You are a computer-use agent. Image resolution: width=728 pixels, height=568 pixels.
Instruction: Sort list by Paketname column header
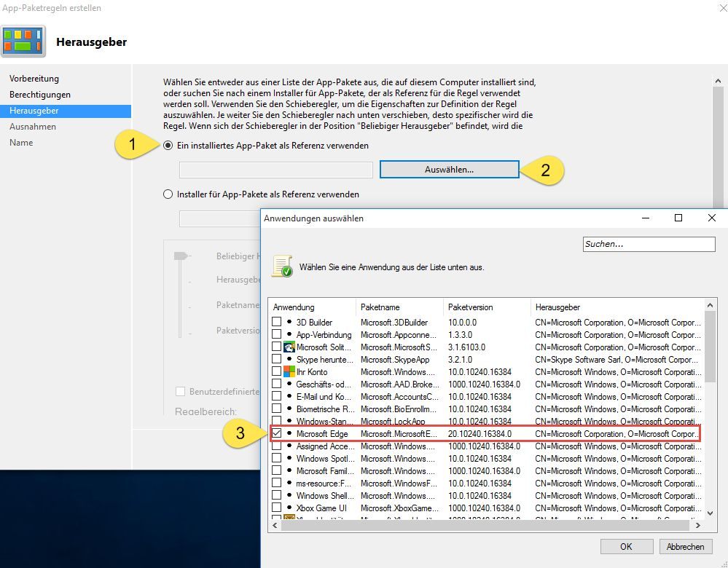(400, 307)
